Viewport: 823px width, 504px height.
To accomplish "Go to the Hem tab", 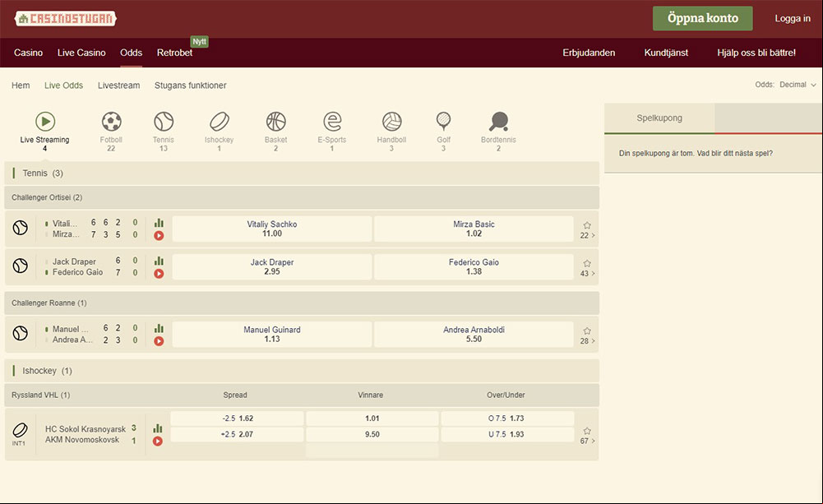I will click(x=21, y=85).
